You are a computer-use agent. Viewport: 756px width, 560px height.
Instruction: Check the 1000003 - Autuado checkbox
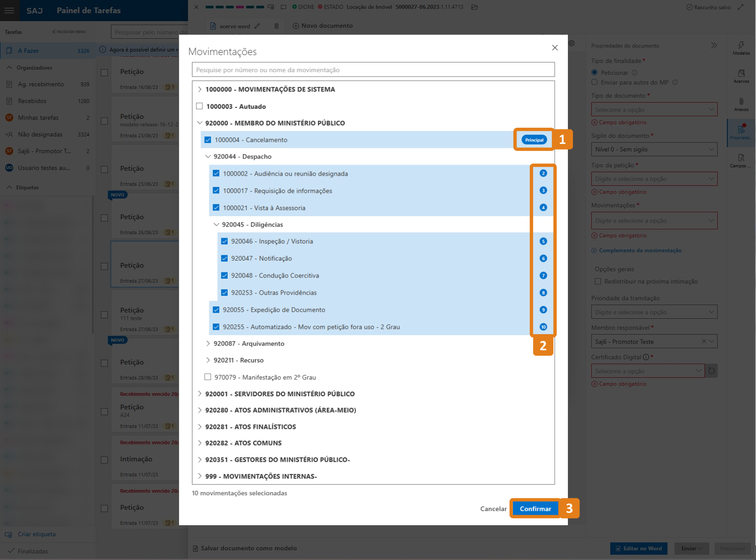(199, 106)
